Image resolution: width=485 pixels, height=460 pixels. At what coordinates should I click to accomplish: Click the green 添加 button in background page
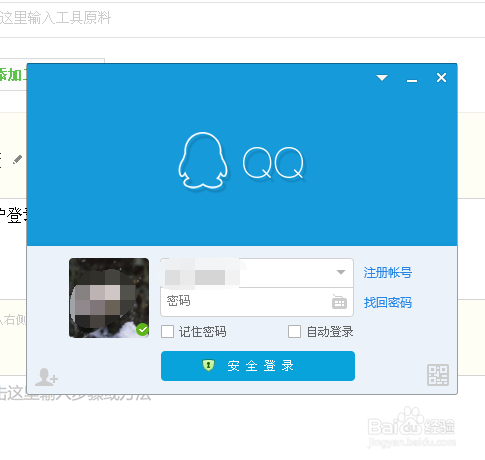(13, 74)
